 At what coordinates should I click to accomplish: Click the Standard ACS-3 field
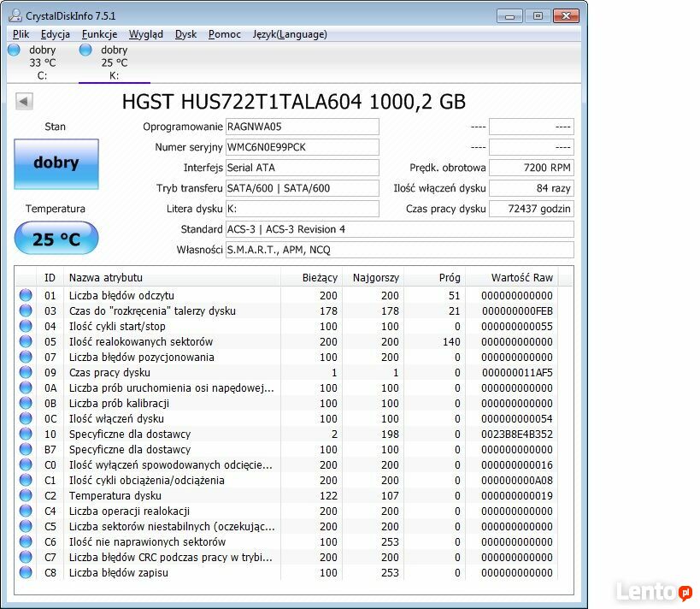pos(399,229)
